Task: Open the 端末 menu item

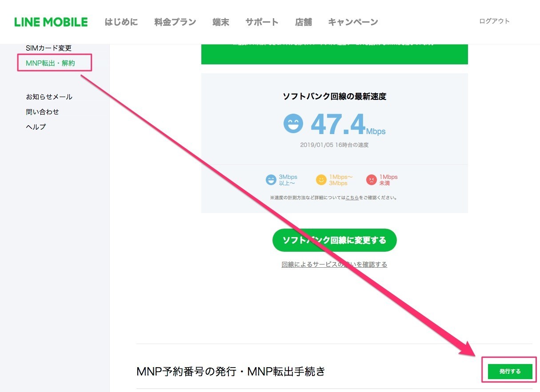Action: (221, 22)
